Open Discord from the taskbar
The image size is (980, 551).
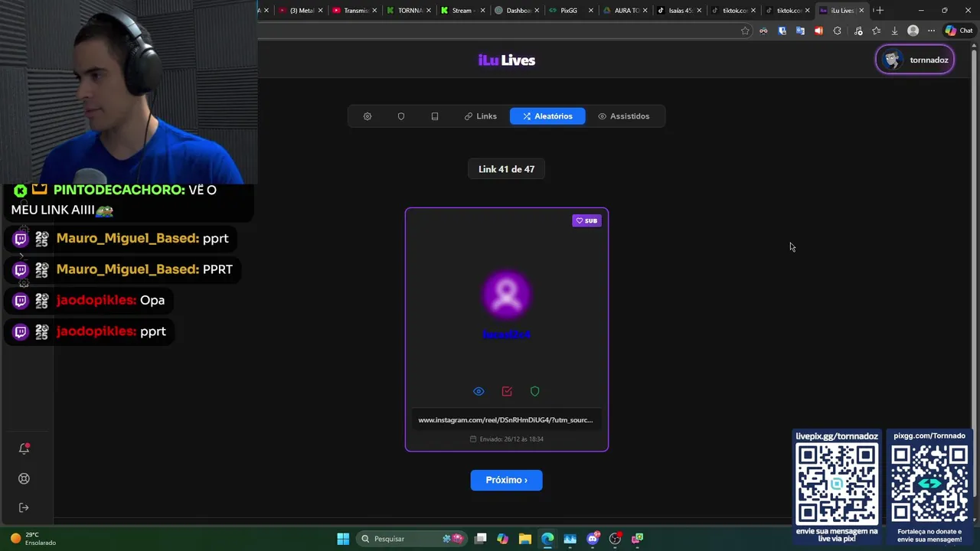(x=593, y=539)
